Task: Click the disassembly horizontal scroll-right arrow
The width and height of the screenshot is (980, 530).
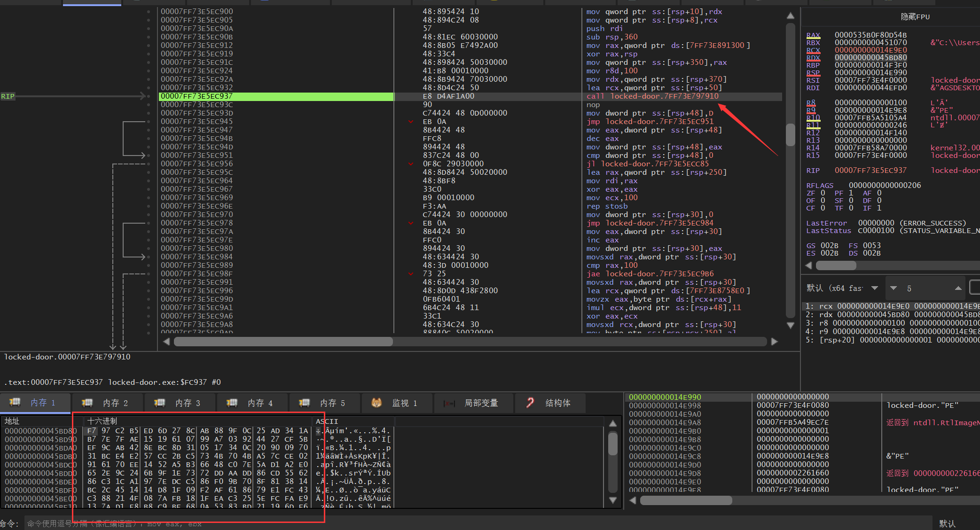Action: pos(775,342)
